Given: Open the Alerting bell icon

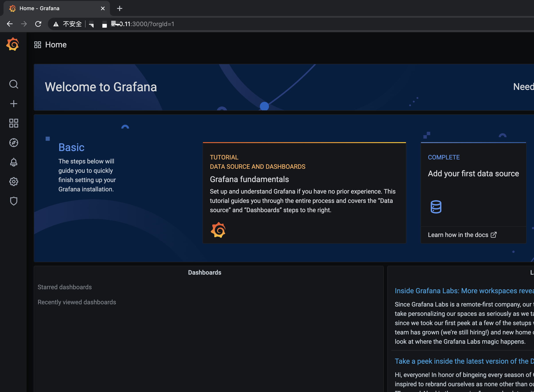Looking at the screenshot, I should pos(14,162).
